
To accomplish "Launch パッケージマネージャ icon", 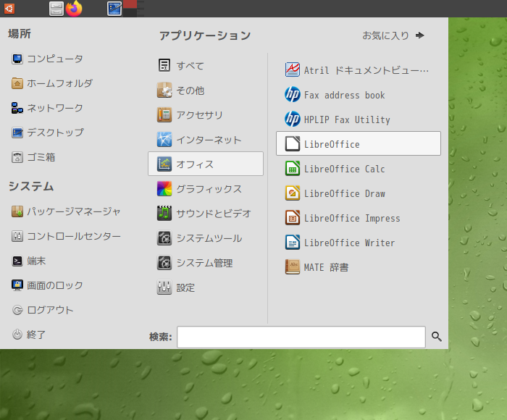I will pyautogui.click(x=17, y=211).
